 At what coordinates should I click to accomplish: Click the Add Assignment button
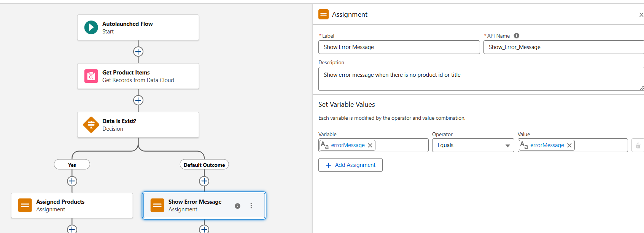(350, 165)
